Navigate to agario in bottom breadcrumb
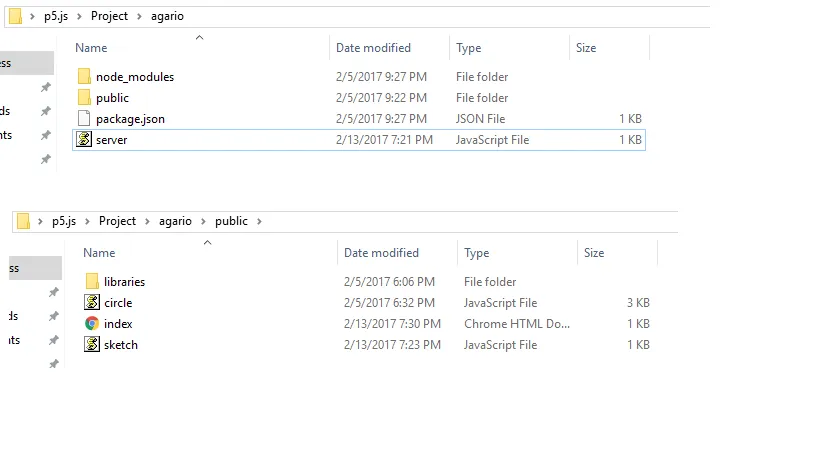 (176, 221)
